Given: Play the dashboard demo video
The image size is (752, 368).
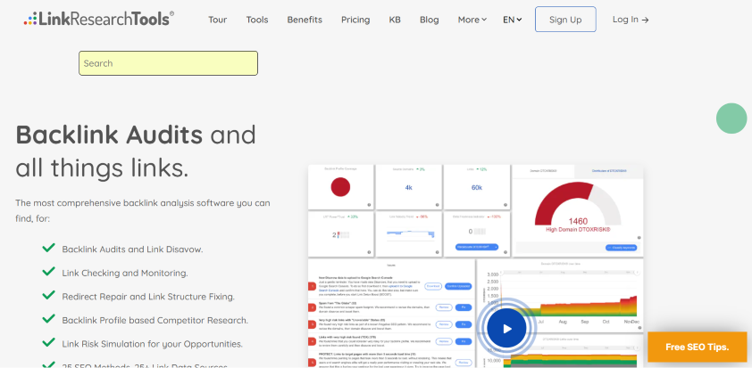Looking at the screenshot, I should (x=506, y=328).
